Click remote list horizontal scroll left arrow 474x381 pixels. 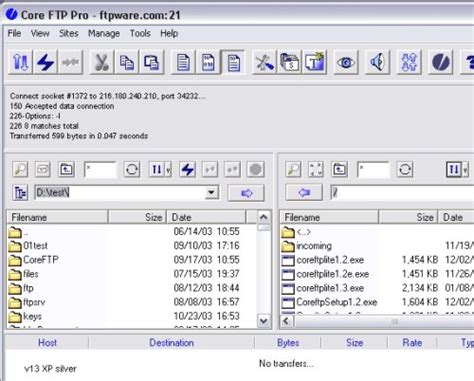pos(286,321)
